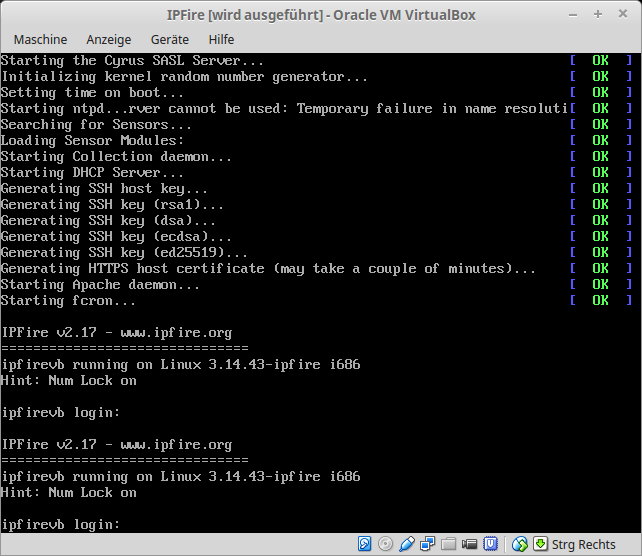Image resolution: width=642 pixels, height=556 pixels.
Task: Click the 'Setting time on boot...' line
Action: click(x=92, y=93)
